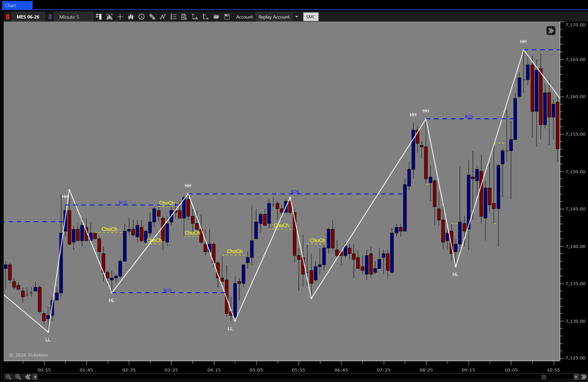The image size is (588, 382).
Task: Click the list properties icon
Action: pyautogui.click(x=173, y=17)
